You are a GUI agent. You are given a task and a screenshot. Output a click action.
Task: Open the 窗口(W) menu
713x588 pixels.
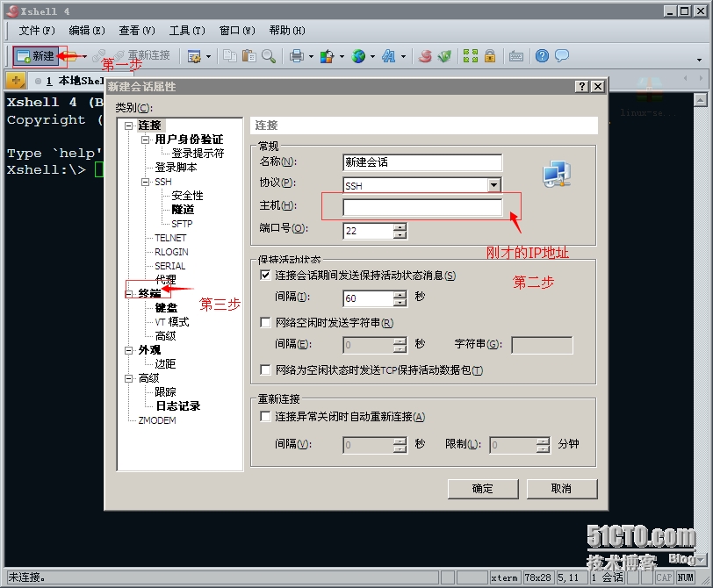(236, 31)
